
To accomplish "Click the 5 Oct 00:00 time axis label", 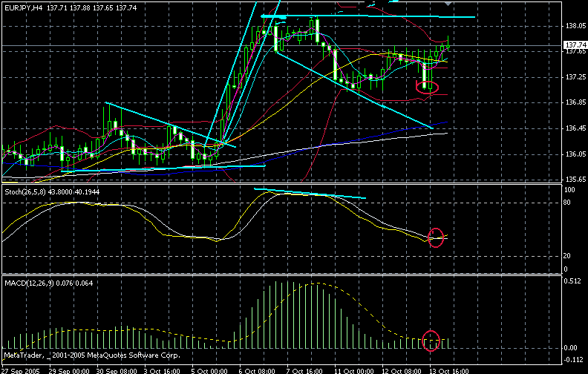I will pyautogui.click(x=208, y=371).
